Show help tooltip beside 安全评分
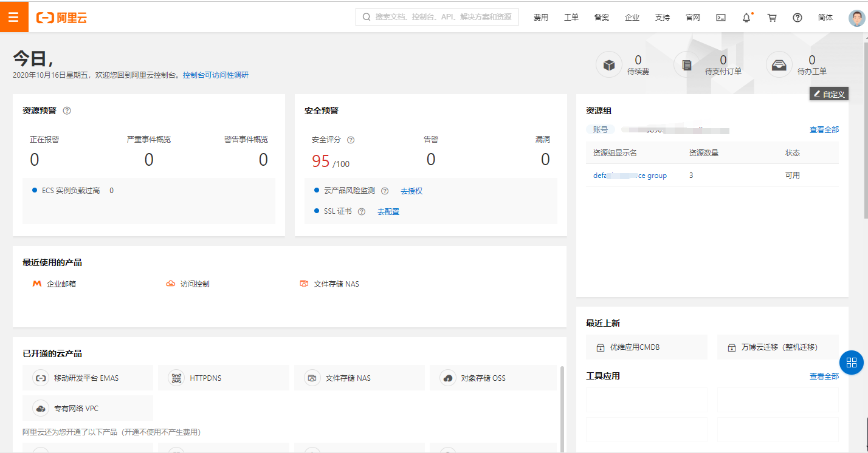Screen dimensions: 868x453 pyautogui.click(x=351, y=140)
